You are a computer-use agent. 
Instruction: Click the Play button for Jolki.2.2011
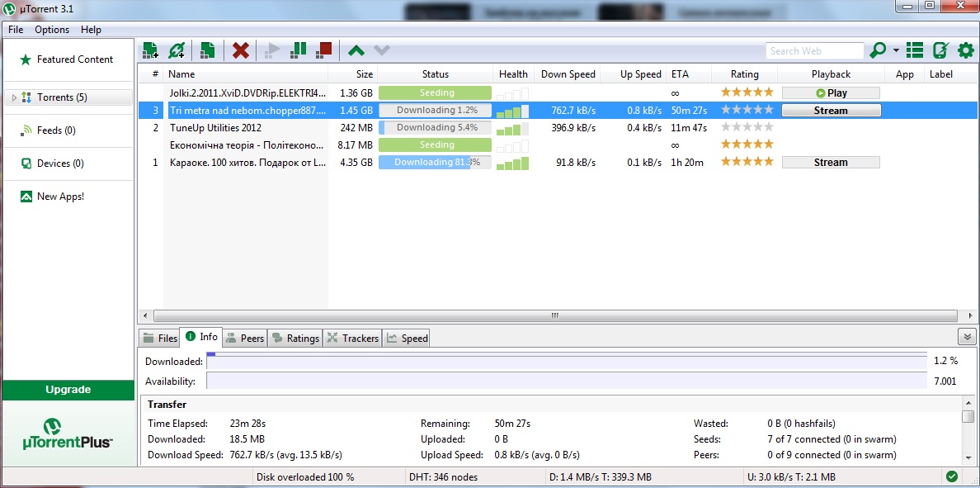coord(831,93)
